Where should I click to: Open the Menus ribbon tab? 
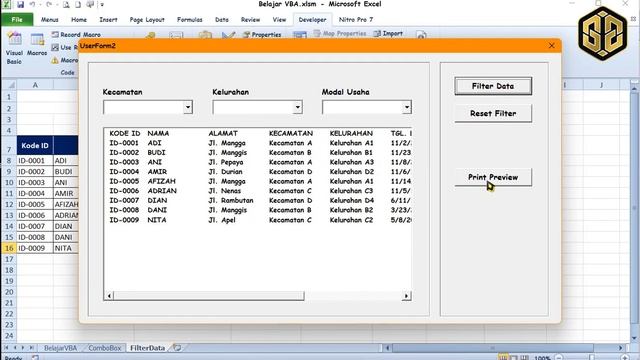click(x=49, y=20)
